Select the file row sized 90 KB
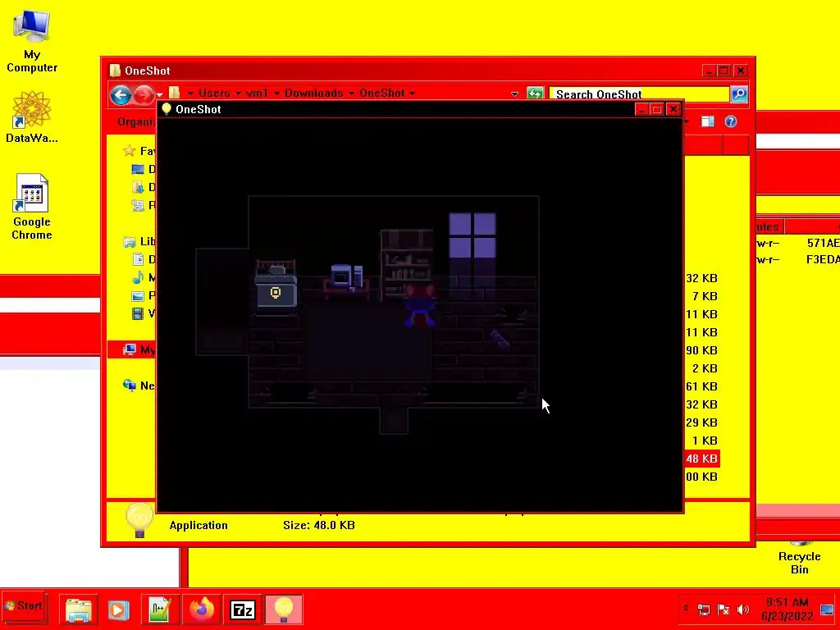Viewport: 840px width, 630px height. (x=701, y=350)
